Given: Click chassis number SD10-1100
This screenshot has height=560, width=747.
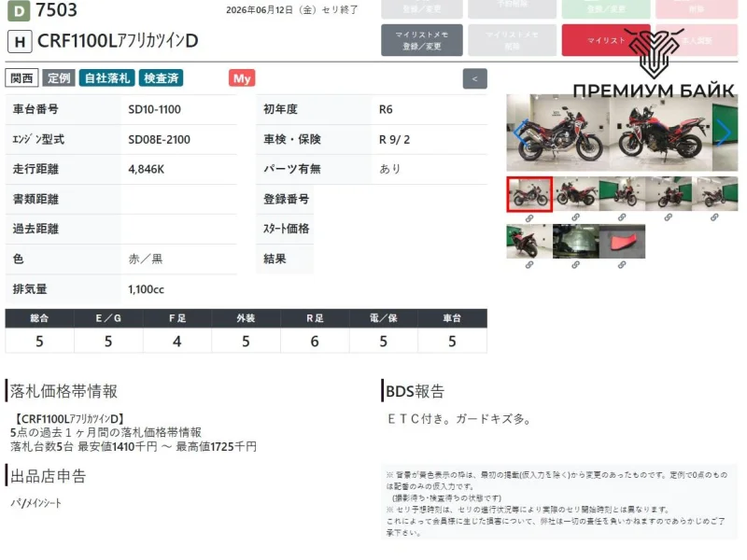Looking at the screenshot, I should click(154, 109).
